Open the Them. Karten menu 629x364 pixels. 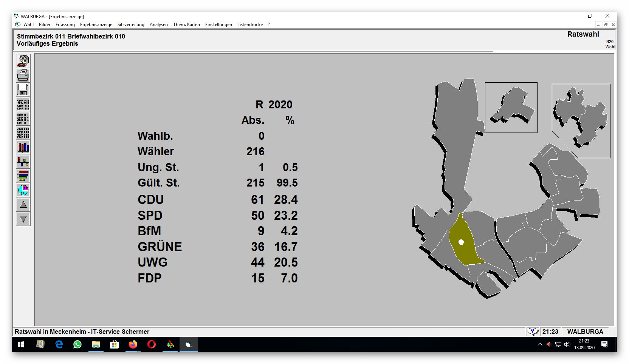pyautogui.click(x=186, y=25)
